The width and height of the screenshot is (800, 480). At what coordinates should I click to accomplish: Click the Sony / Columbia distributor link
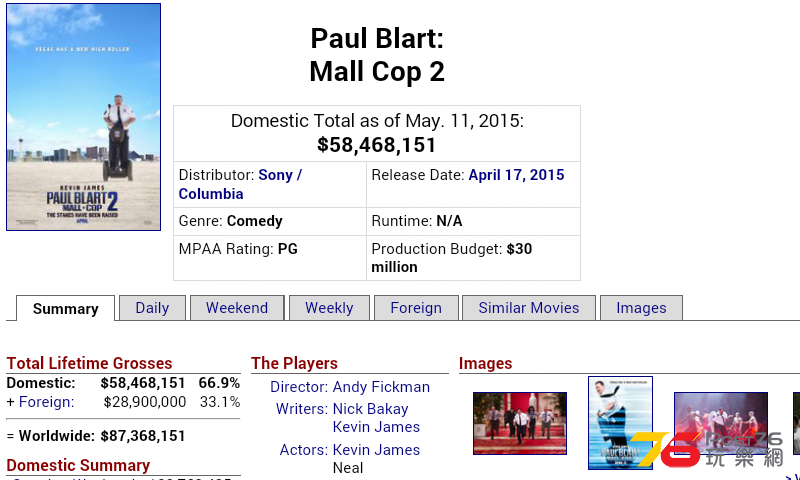coord(240,184)
